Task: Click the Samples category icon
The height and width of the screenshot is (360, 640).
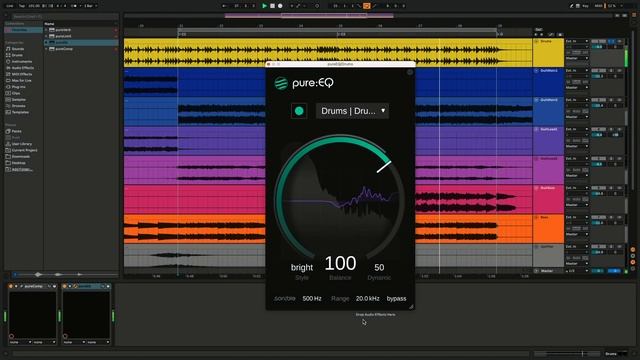Action: click(x=8, y=100)
